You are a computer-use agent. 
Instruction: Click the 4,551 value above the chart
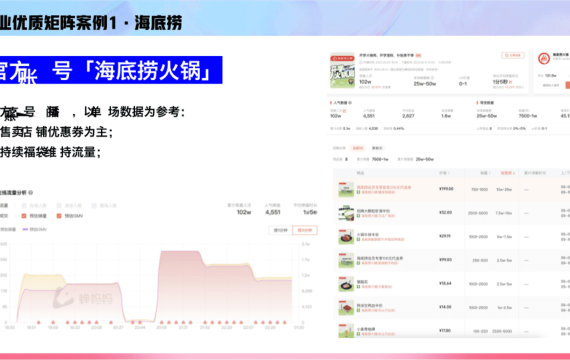[x=273, y=212]
